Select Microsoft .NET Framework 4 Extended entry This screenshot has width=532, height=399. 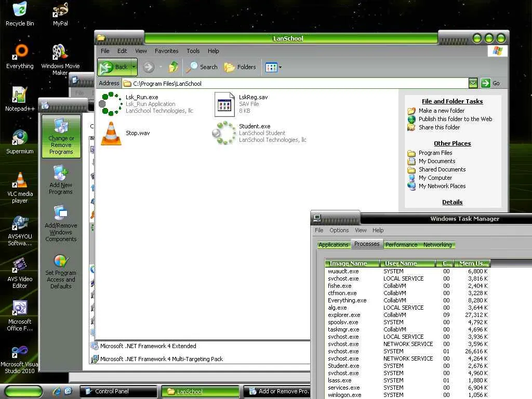(200, 346)
